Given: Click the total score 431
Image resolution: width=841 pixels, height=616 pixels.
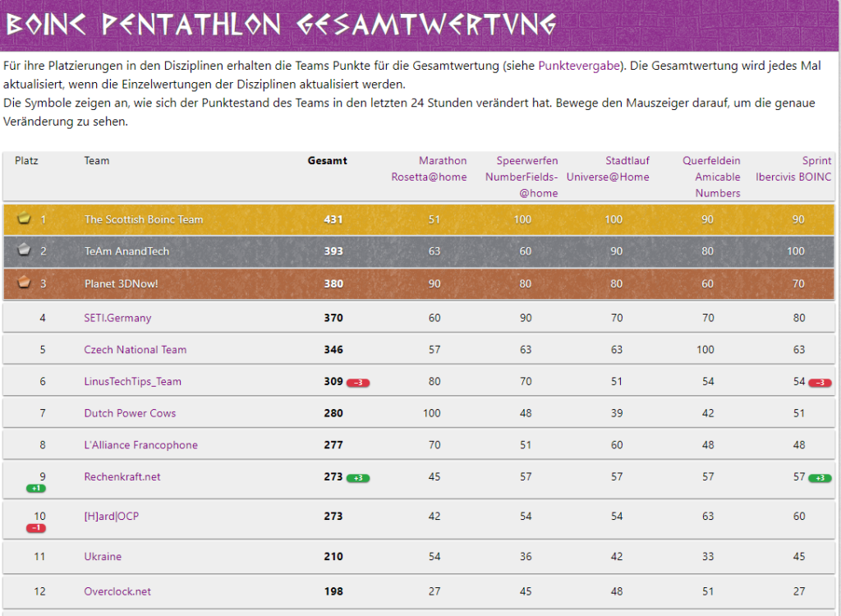Looking at the screenshot, I should pos(333,219).
